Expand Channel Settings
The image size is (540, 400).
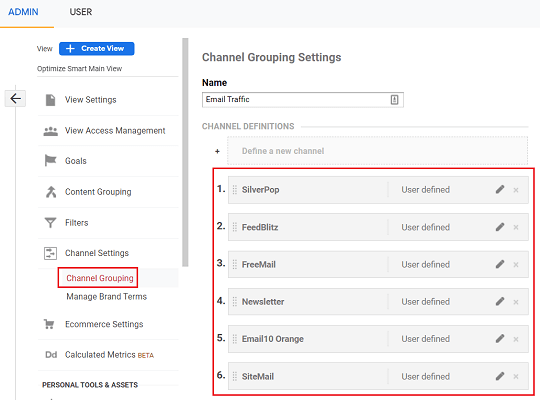[x=97, y=253]
